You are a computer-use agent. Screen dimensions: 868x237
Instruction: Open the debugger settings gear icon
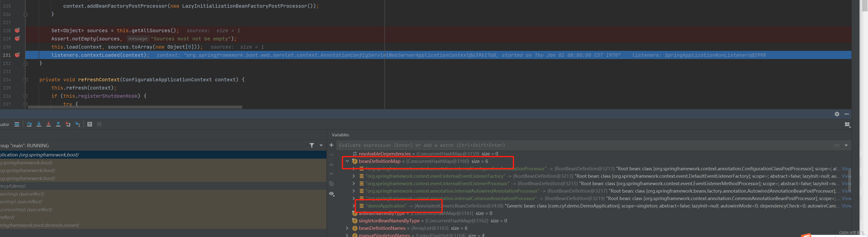(837, 114)
